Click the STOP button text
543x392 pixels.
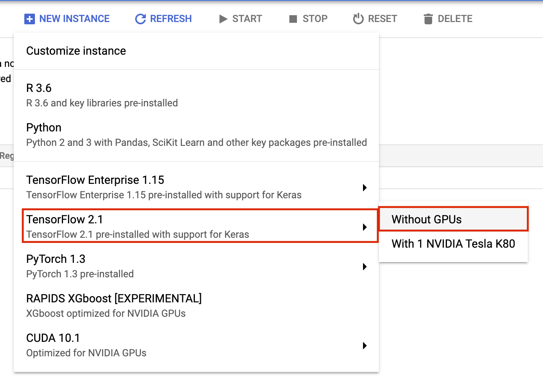(315, 19)
